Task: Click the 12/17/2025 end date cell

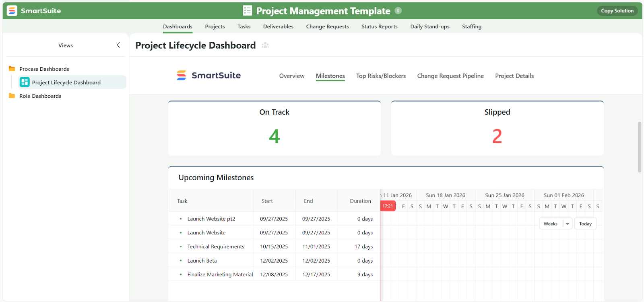Action: pyautogui.click(x=316, y=274)
